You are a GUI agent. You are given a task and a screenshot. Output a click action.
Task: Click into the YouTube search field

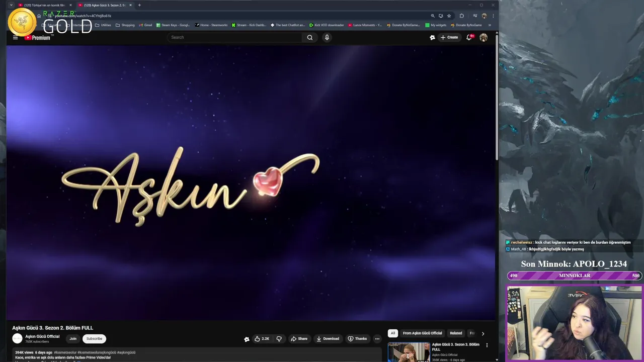234,37
